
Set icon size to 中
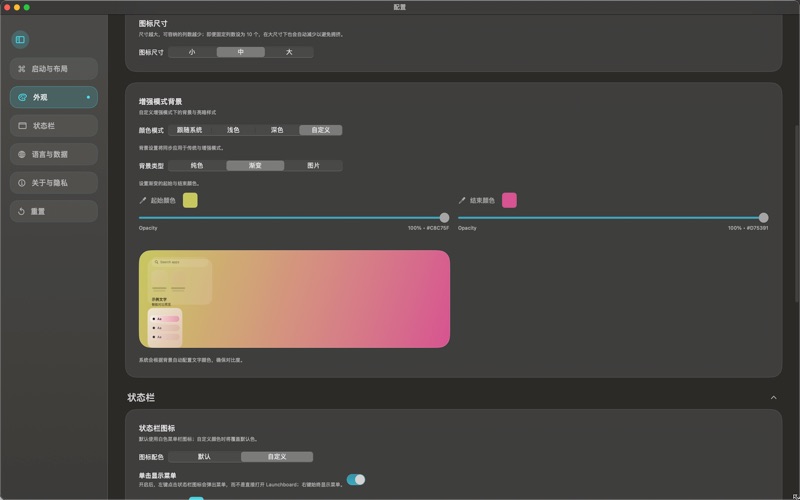[240, 52]
